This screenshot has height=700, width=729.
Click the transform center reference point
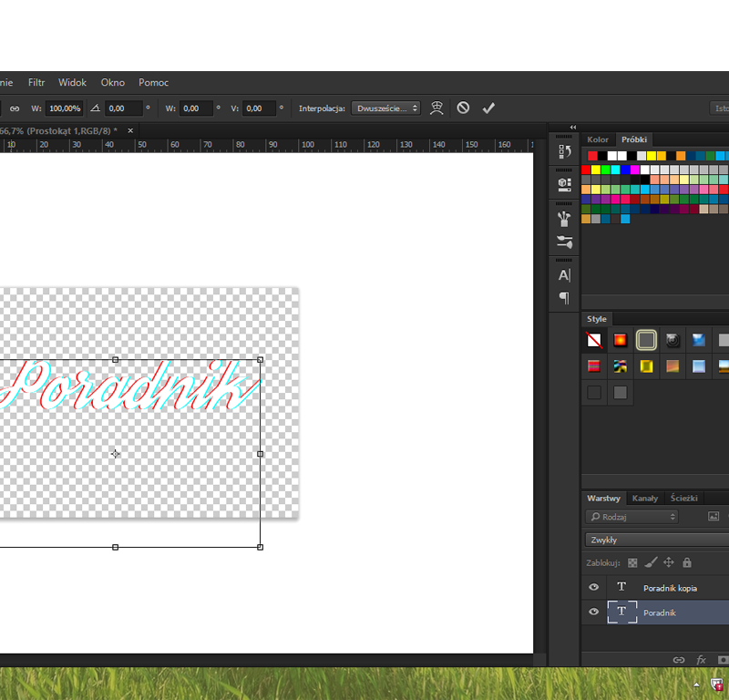point(116,454)
